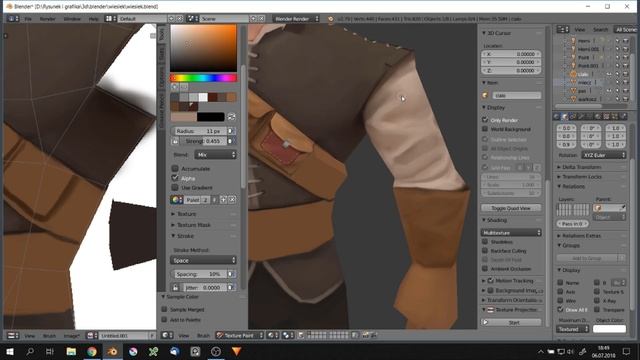Enable Add to Palette checkbox
The width and height of the screenshot is (640, 360).
pos(164,320)
